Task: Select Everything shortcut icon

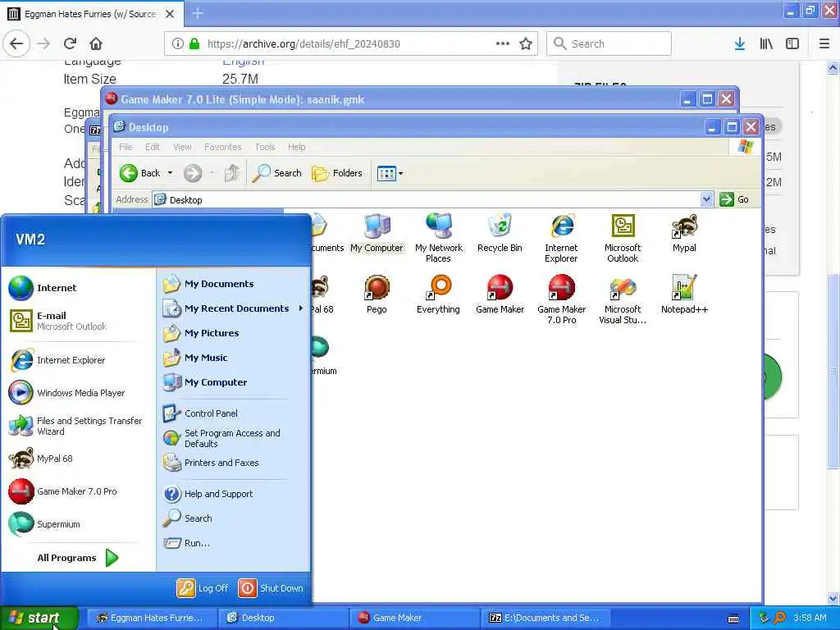Action: 438,294
